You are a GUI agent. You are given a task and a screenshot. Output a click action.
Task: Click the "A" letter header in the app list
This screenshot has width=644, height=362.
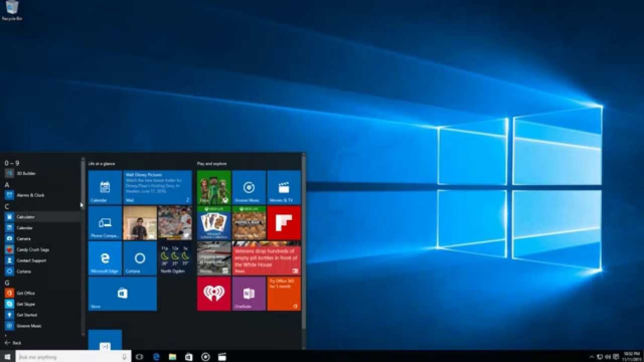point(7,185)
